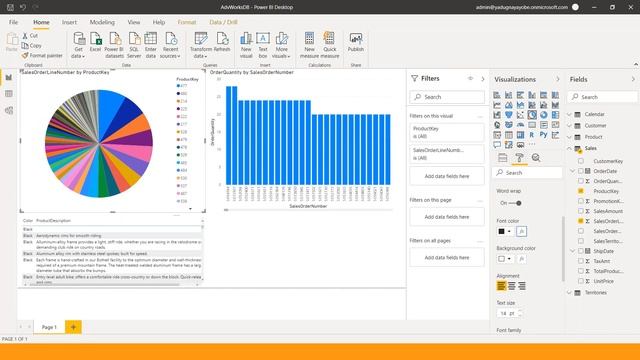Expand the Product table
This screenshot has height=360, width=640.
570,137
